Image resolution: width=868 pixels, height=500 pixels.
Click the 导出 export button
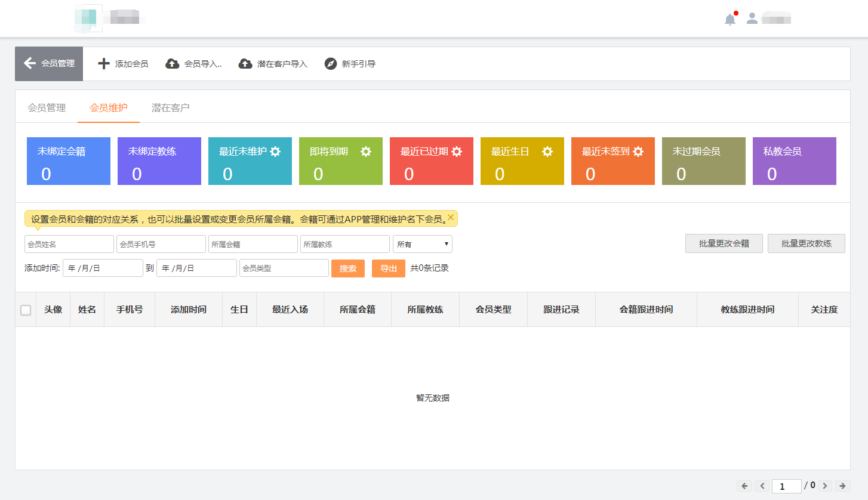pos(388,268)
